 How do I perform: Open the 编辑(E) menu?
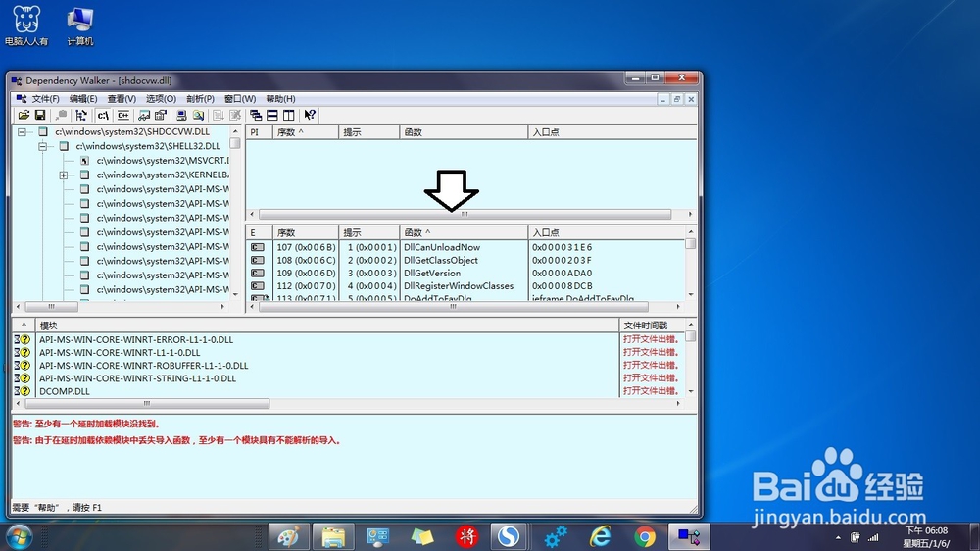point(83,99)
